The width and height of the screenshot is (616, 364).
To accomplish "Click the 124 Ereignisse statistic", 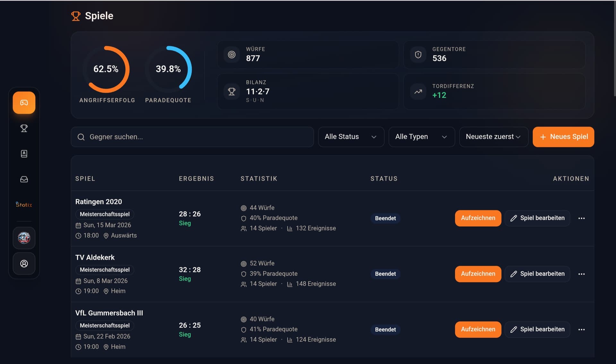I will (x=316, y=340).
